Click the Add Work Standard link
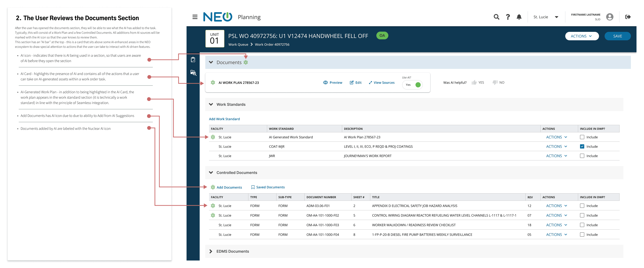This screenshot has height=268, width=644. (224, 119)
